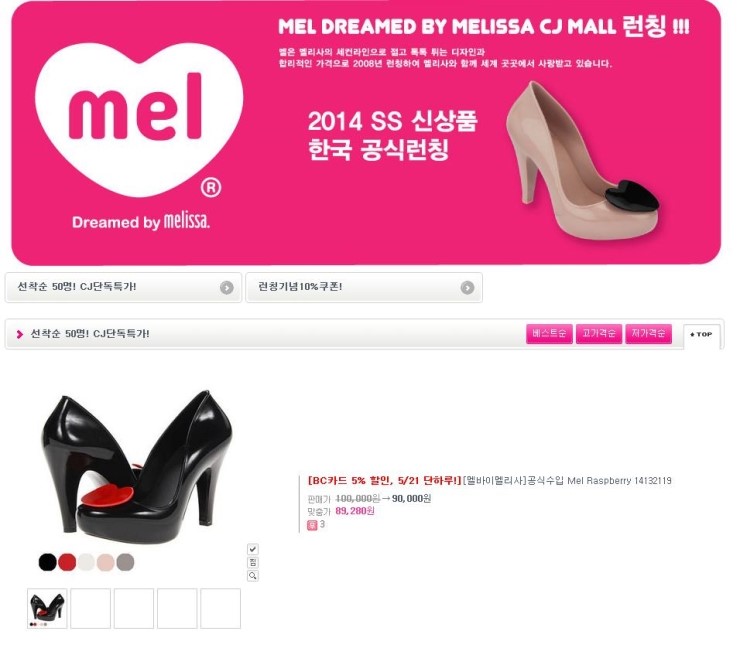Select the first black heels thumbnail
The height and width of the screenshot is (648, 740).
[x=47, y=608]
